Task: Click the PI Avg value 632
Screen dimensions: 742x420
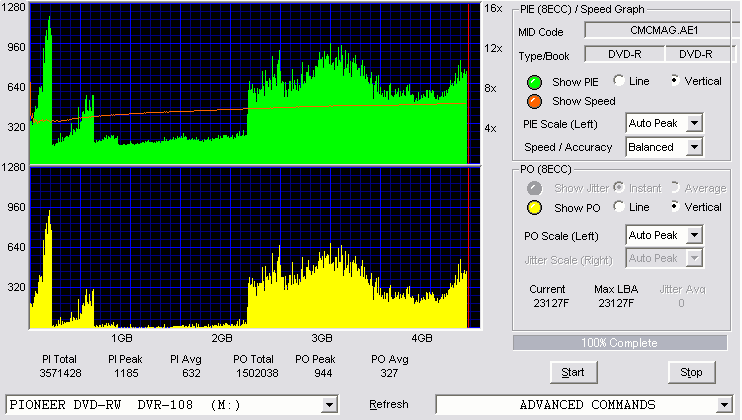Action: pyautogui.click(x=191, y=374)
